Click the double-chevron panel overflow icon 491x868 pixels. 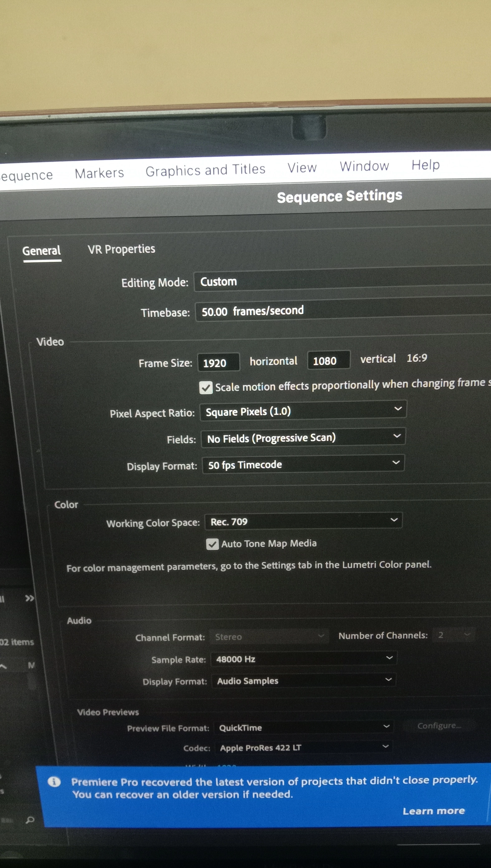pos(30,598)
